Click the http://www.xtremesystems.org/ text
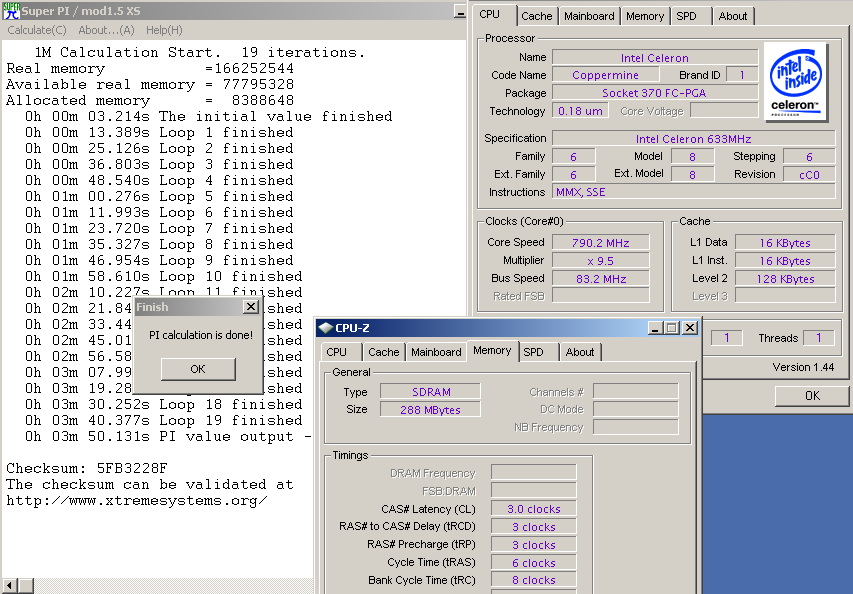 coord(137,501)
